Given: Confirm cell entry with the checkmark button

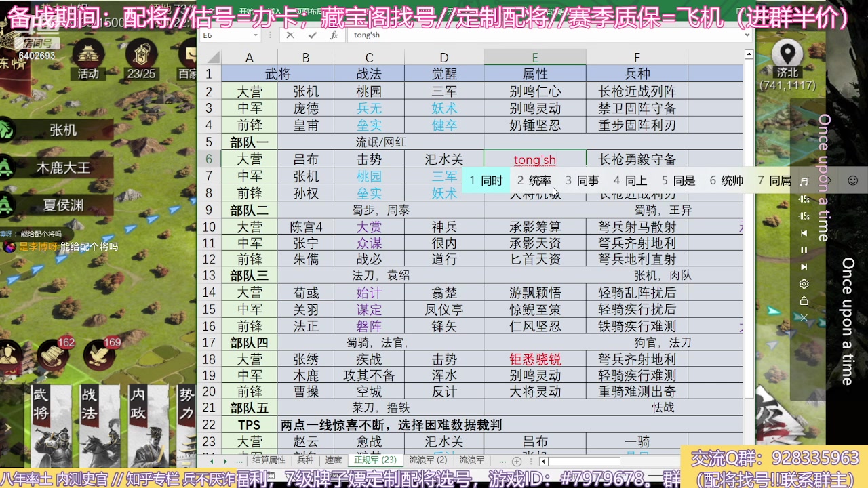Looking at the screenshot, I should [312, 35].
